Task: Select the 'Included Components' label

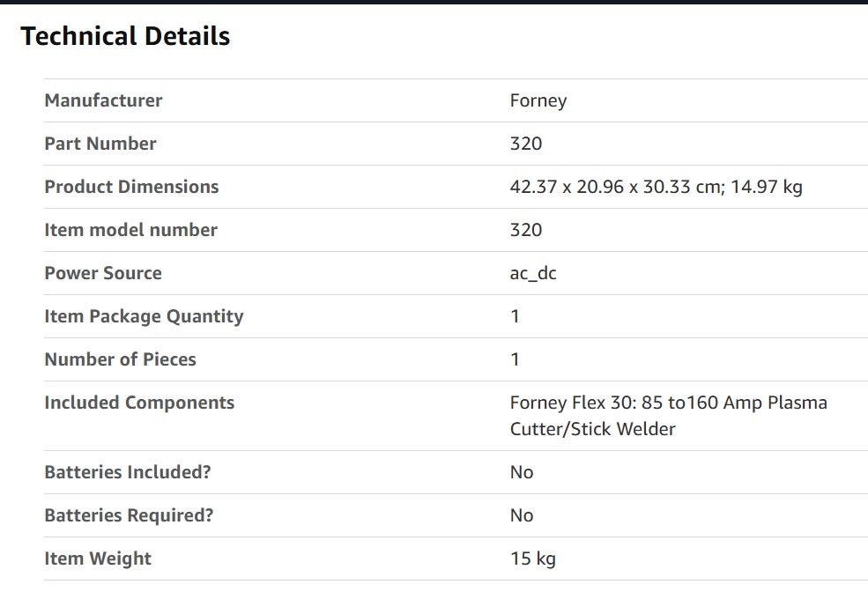Action: pos(139,403)
